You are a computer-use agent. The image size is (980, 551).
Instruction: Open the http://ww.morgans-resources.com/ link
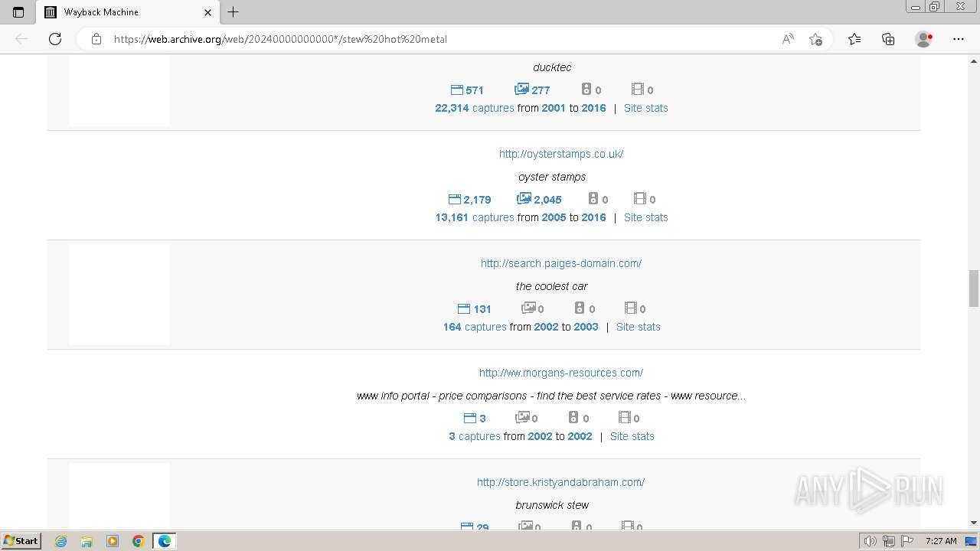click(561, 373)
